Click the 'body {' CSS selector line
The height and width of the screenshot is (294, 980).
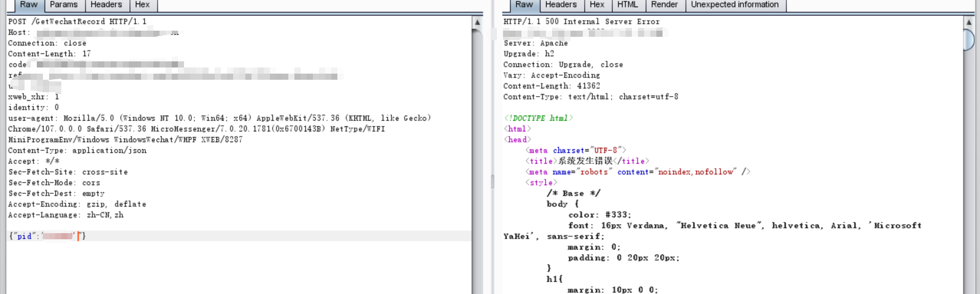[562, 204]
